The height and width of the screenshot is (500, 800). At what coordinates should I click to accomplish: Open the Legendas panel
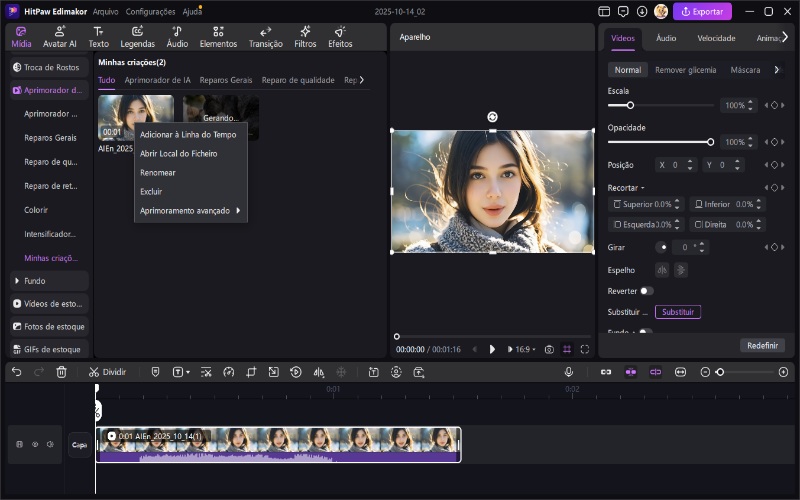click(137, 37)
